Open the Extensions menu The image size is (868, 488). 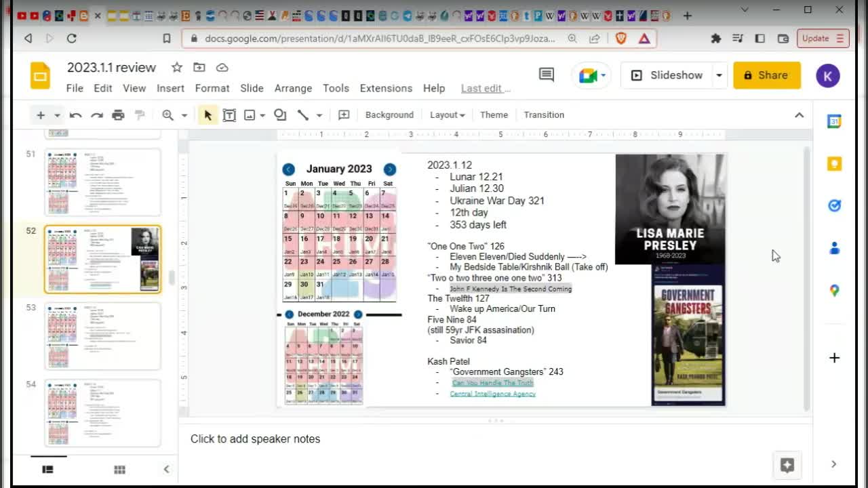[x=386, y=88]
